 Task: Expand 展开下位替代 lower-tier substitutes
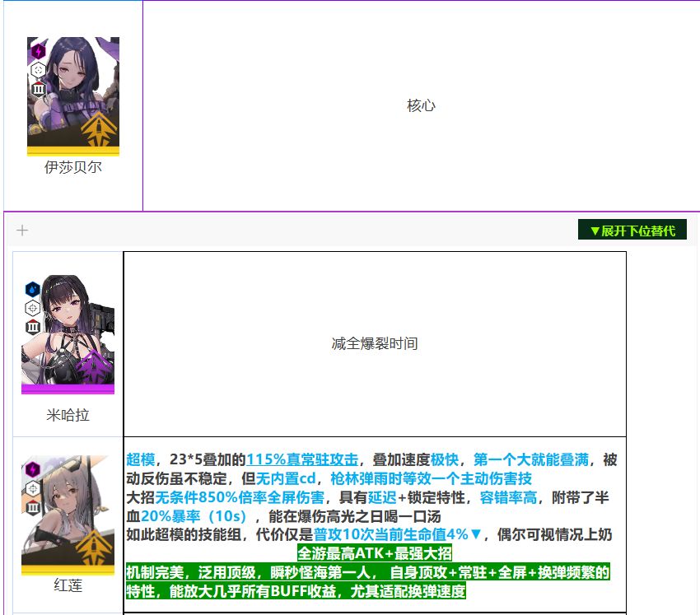632,231
